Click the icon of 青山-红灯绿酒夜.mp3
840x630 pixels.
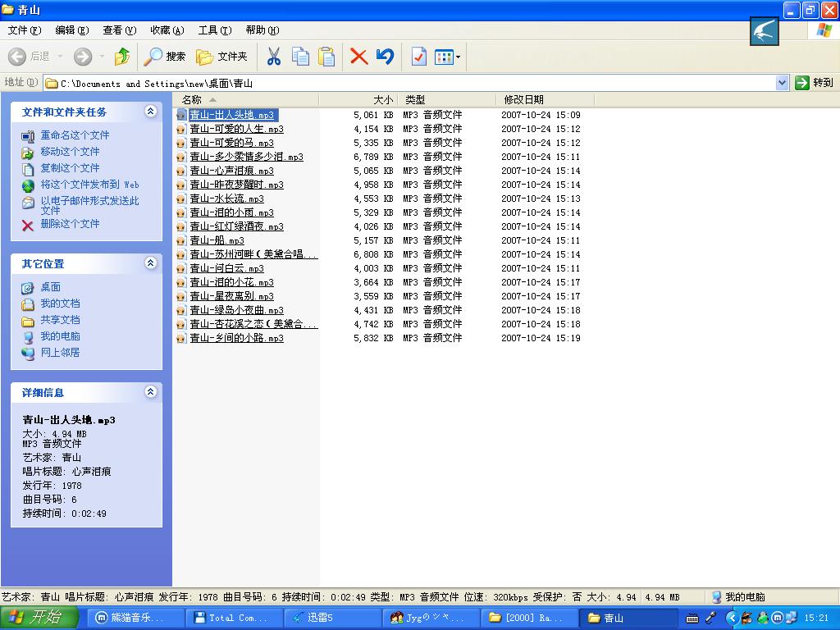181,226
